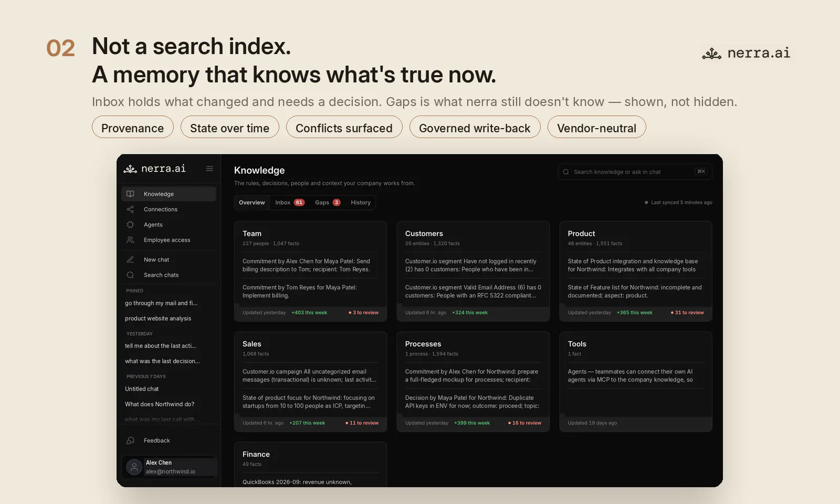Open the Processes knowledge card title
Viewport: 840px width, 504px height.
[423, 344]
